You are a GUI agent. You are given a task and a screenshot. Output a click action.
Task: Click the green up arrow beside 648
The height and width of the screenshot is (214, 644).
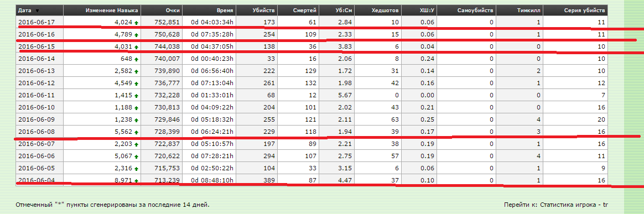coord(136,59)
